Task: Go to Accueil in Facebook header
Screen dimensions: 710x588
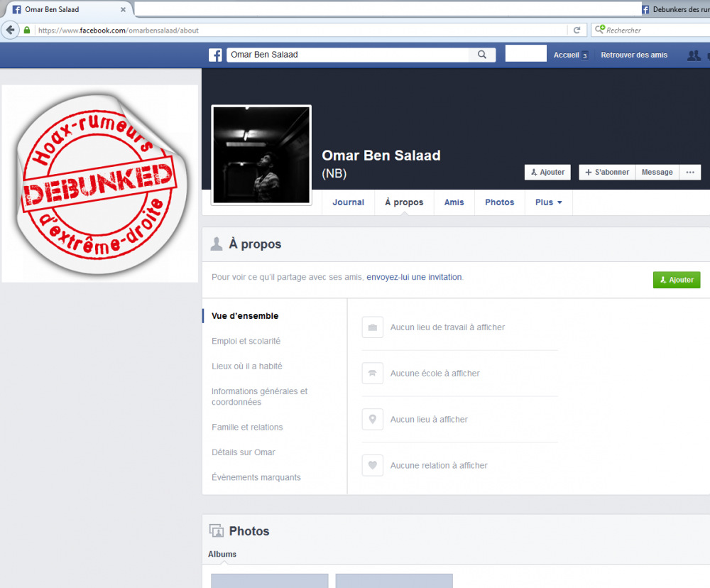Action: pyautogui.click(x=566, y=55)
